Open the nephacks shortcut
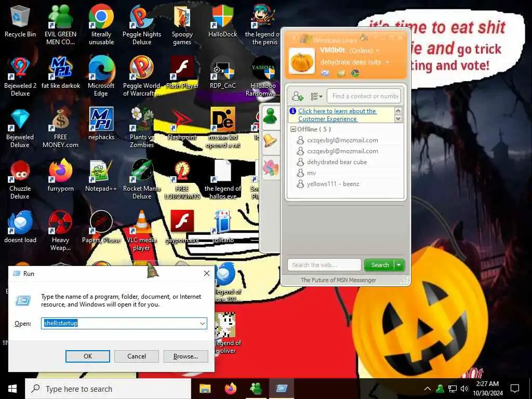The width and height of the screenshot is (532, 399). pyautogui.click(x=101, y=124)
